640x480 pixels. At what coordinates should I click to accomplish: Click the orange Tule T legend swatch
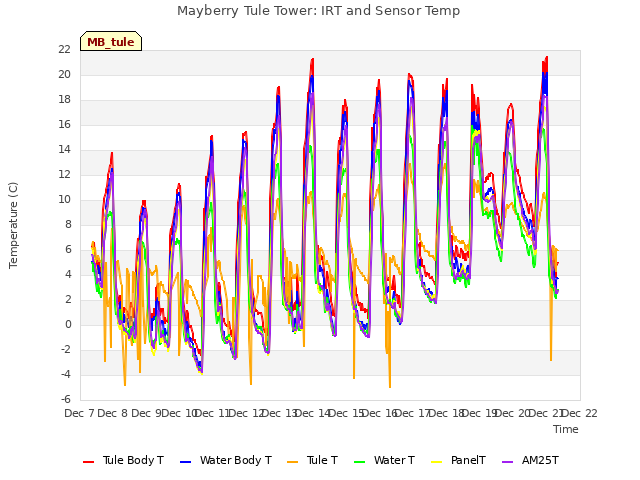coord(293,462)
